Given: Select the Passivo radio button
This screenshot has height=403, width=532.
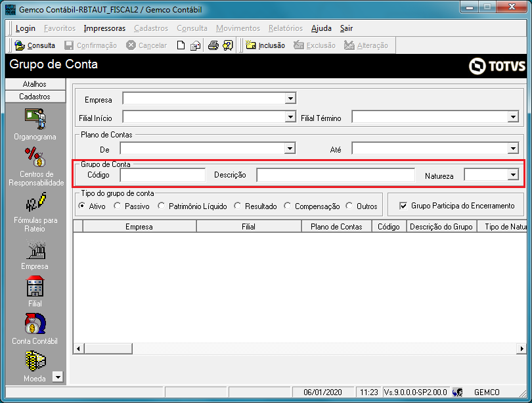Looking at the screenshot, I should click(118, 206).
